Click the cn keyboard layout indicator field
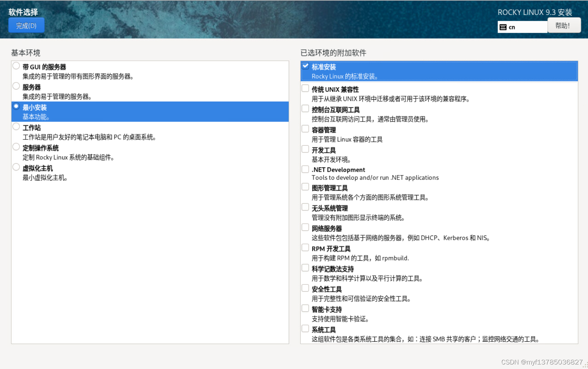588x369 pixels. click(x=522, y=27)
